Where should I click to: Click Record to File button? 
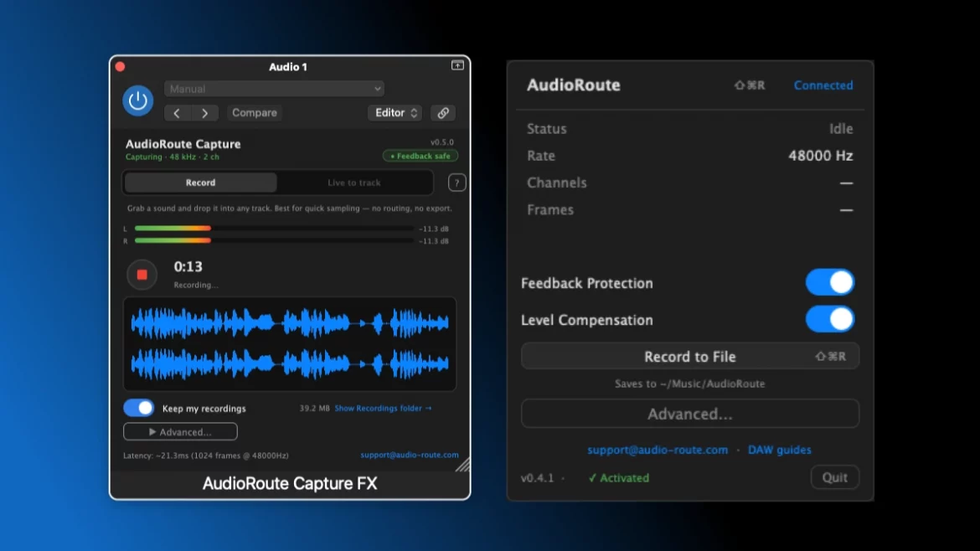click(x=690, y=357)
